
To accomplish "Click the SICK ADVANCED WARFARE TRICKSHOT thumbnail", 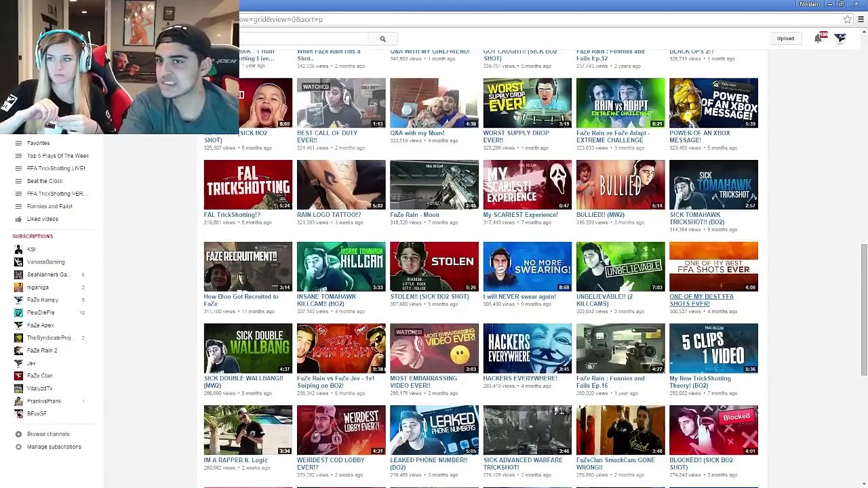I will tap(528, 430).
